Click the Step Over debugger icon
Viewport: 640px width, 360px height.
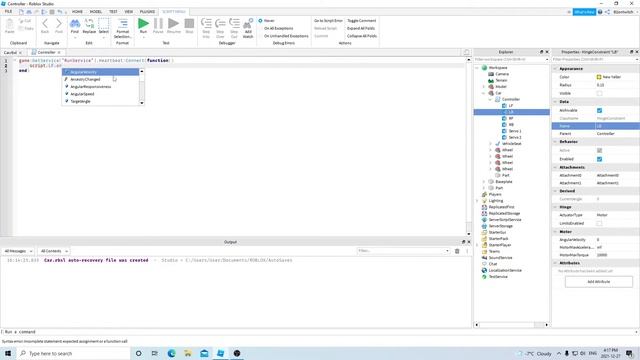(220, 24)
